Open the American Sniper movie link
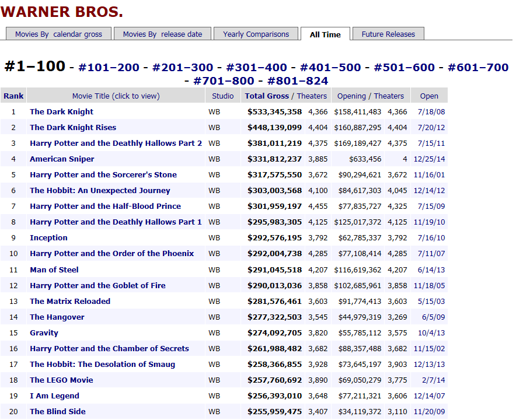This screenshot has width=516, height=420. 62,159
